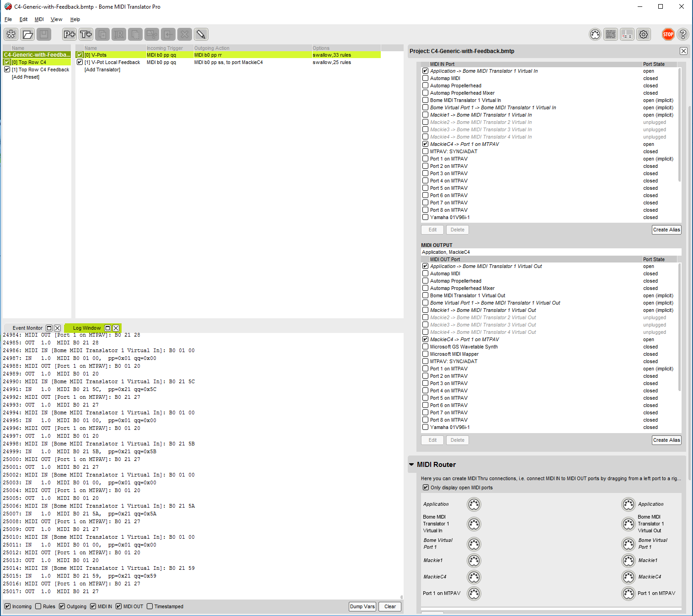Check Microsoft GS Wavetable Synth output
The width and height of the screenshot is (693, 616).
pos(426,347)
